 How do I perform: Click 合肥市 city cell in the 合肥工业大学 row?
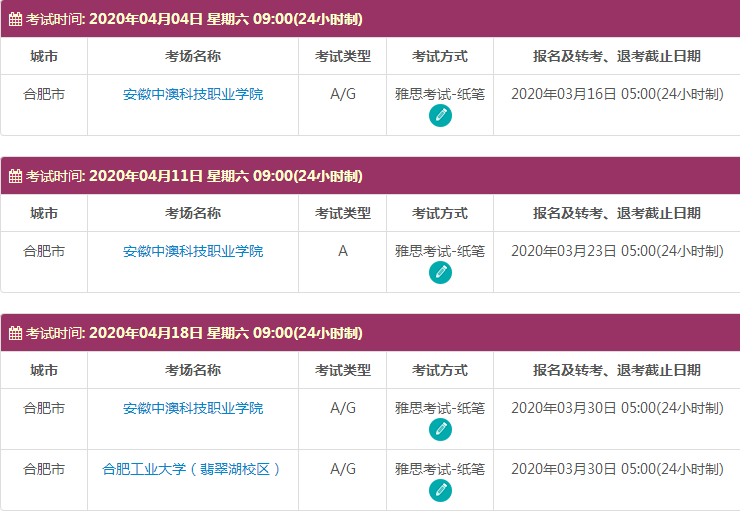pyautogui.click(x=44, y=469)
